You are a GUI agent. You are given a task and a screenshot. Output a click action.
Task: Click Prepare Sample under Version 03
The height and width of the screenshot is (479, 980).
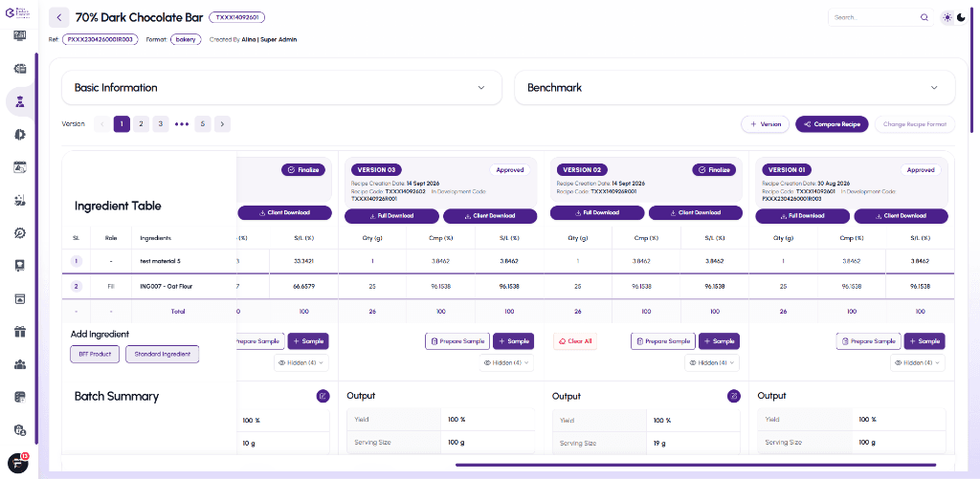point(457,341)
